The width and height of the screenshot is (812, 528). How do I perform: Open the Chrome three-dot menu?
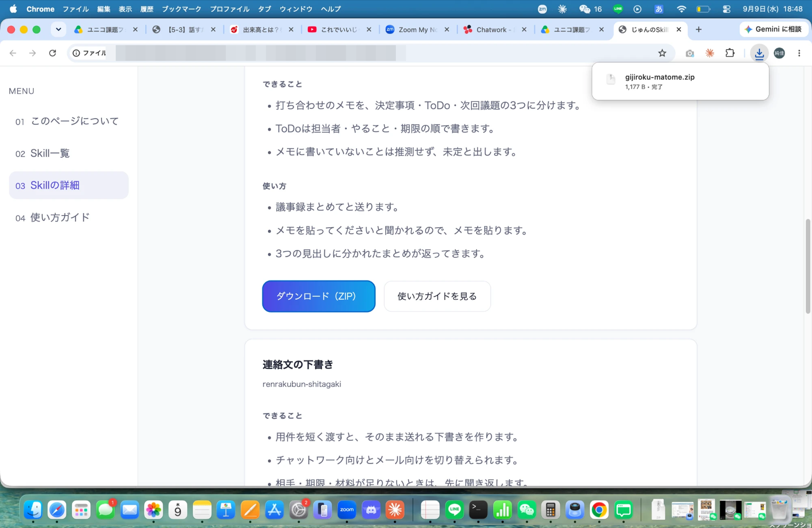coord(799,53)
